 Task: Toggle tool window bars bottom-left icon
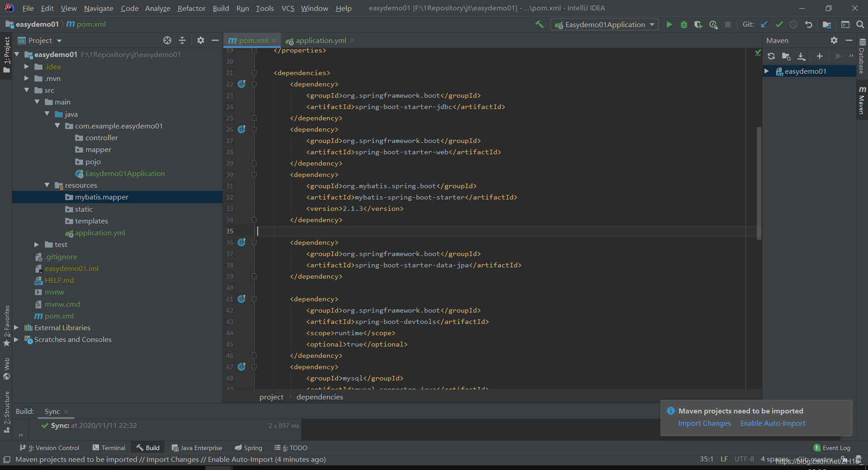7,460
